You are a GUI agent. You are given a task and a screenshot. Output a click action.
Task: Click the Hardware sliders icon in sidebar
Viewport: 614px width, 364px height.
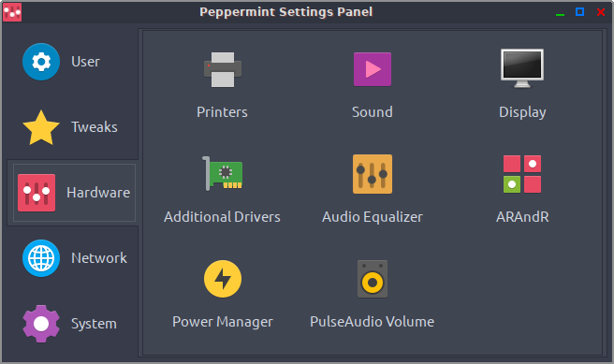37,193
